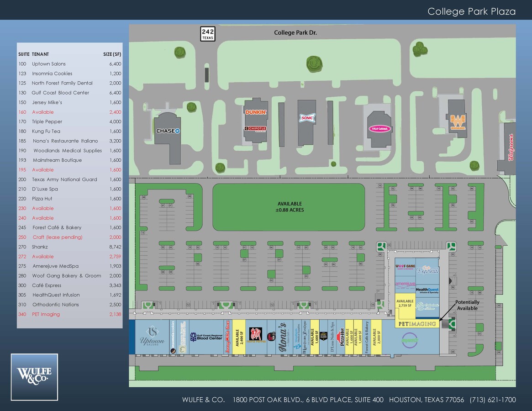Image resolution: width=532 pixels, height=411 pixels.
Task: Click the Available ±0.88 Acres green pad
Action: (289, 207)
